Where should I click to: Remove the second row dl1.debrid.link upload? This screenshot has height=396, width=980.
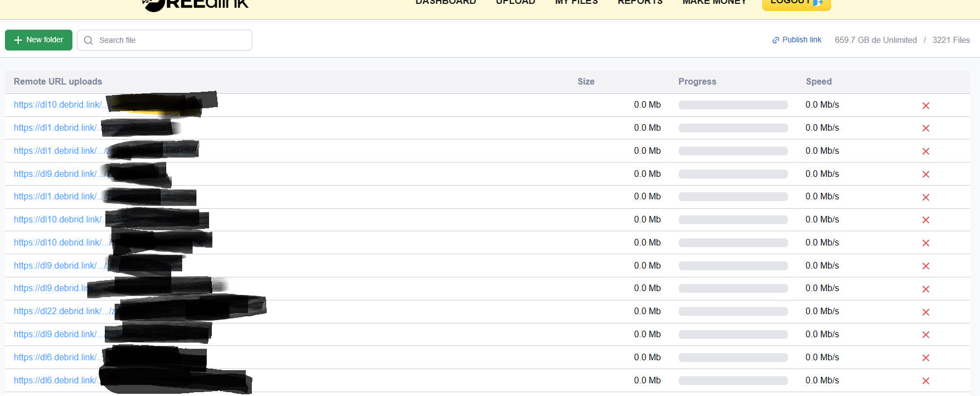(926, 128)
